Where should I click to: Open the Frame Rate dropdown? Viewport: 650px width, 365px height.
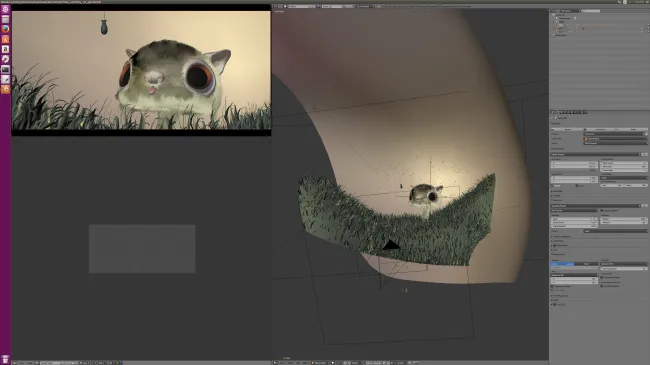point(624,178)
